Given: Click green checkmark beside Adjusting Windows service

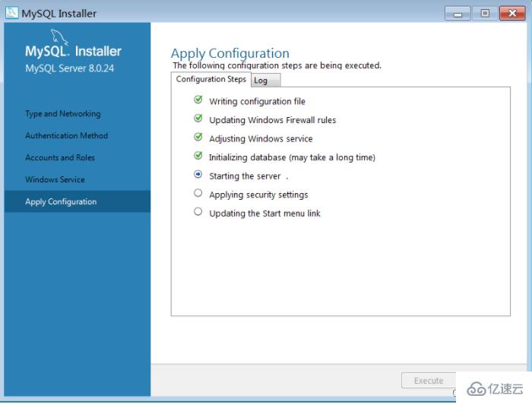Looking at the screenshot, I should 198,138.
